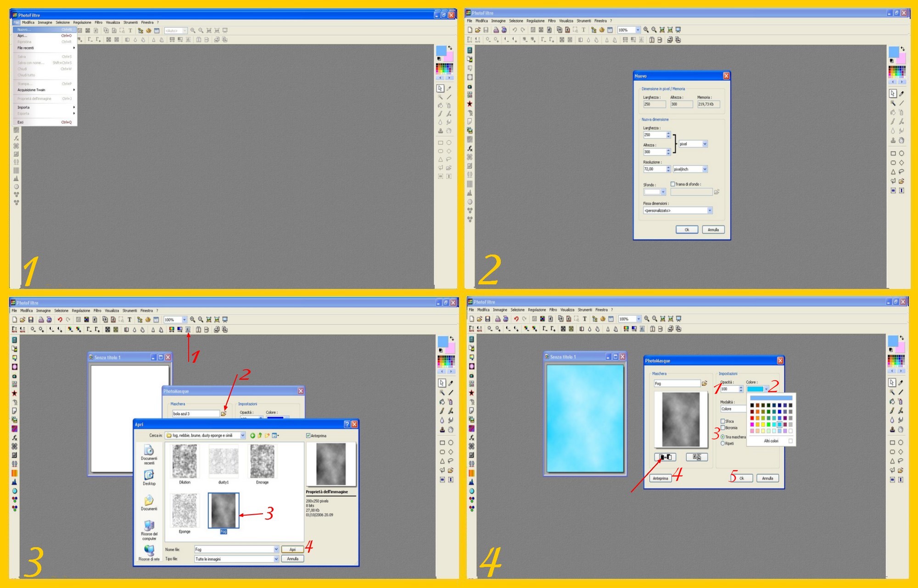Expand the Tipo file dropdown
Viewport: 918px width, 588px height.
coord(276,559)
